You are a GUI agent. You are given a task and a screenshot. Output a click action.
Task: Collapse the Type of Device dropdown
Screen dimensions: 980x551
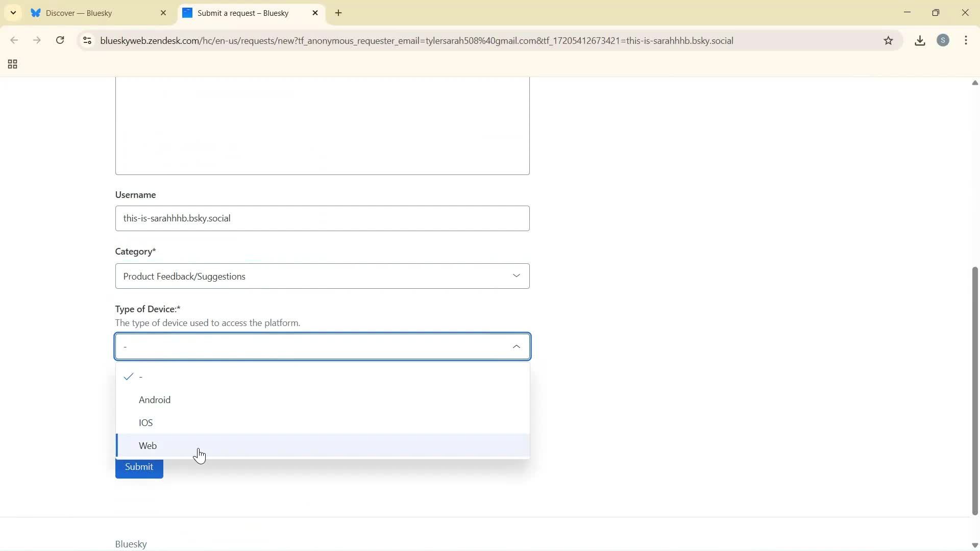click(x=516, y=346)
